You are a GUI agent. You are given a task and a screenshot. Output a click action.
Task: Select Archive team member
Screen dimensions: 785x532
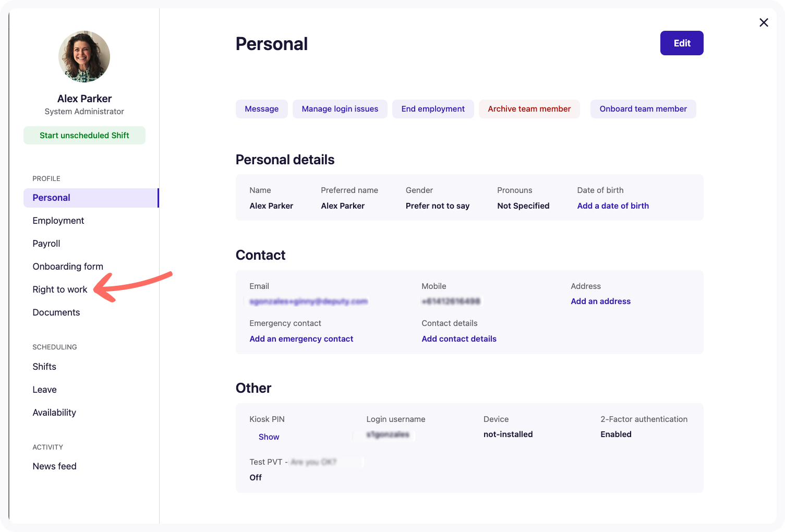click(529, 109)
